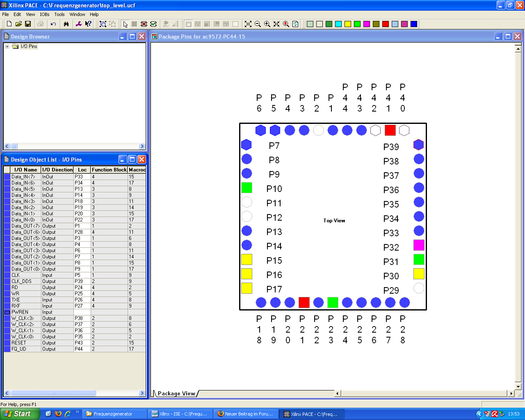This screenshot has width=525, height=420.
Task: Select the Data_IN<7> row
Action: 75,177
